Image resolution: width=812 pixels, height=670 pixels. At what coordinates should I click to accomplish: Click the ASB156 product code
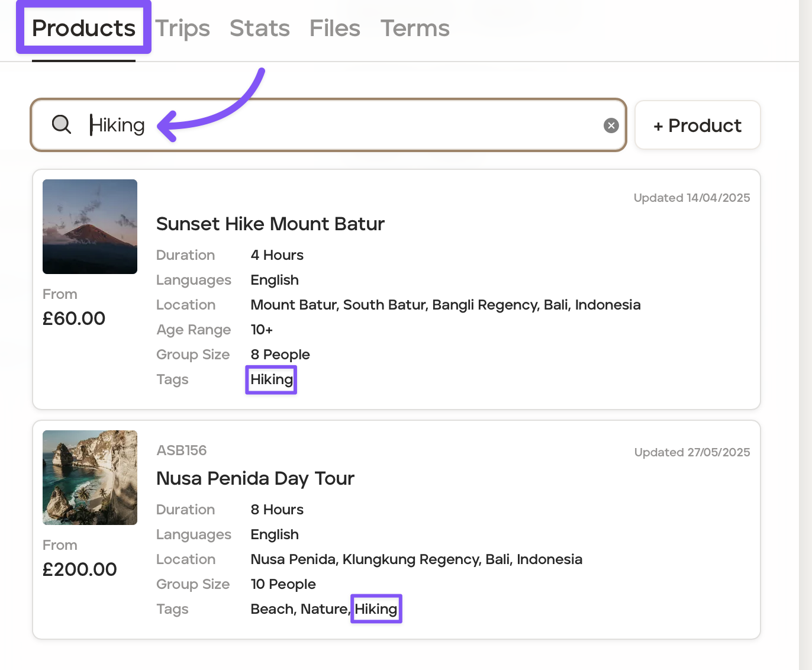182,450
